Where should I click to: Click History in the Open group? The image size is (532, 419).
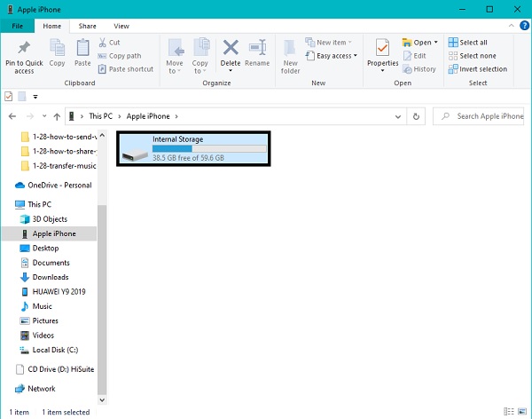click(419, 69)
